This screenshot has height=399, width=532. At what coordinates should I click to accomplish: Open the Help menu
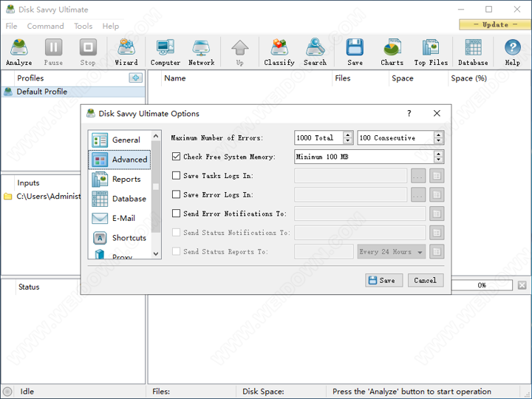[111, 26]
